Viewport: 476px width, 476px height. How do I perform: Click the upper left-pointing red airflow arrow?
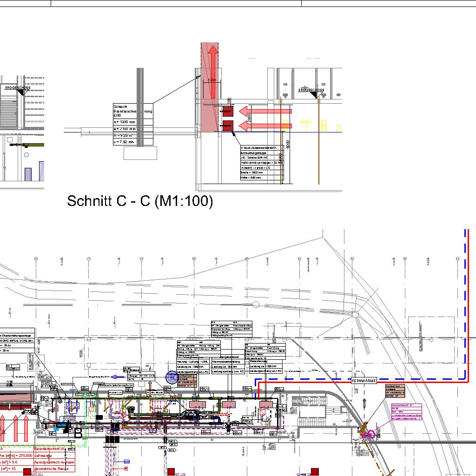(265, 111)
